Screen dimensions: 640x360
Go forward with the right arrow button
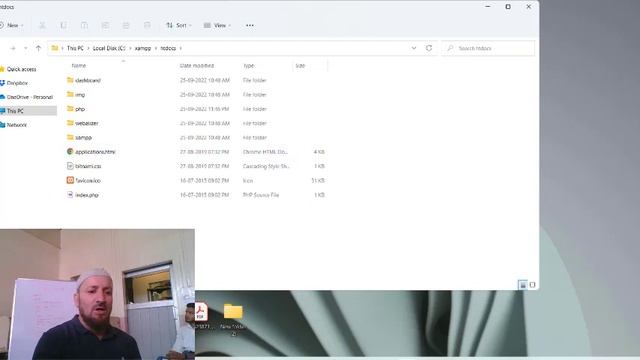(13, 48)
